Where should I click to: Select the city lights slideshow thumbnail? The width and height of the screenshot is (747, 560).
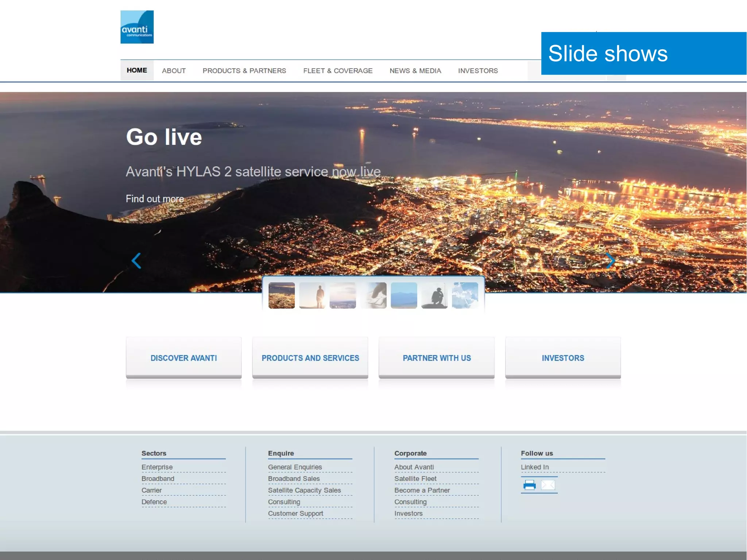(x=282, y=295)
